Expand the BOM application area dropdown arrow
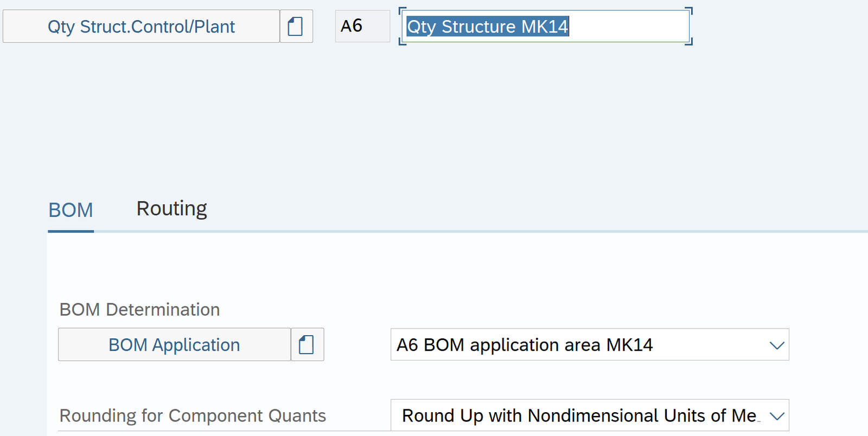 click(x=777, y=345)
